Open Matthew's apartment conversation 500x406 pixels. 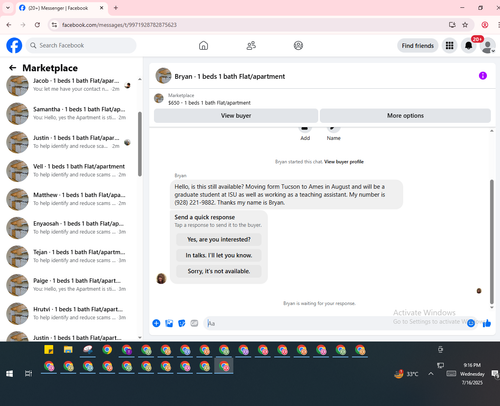tap(70, 199)
